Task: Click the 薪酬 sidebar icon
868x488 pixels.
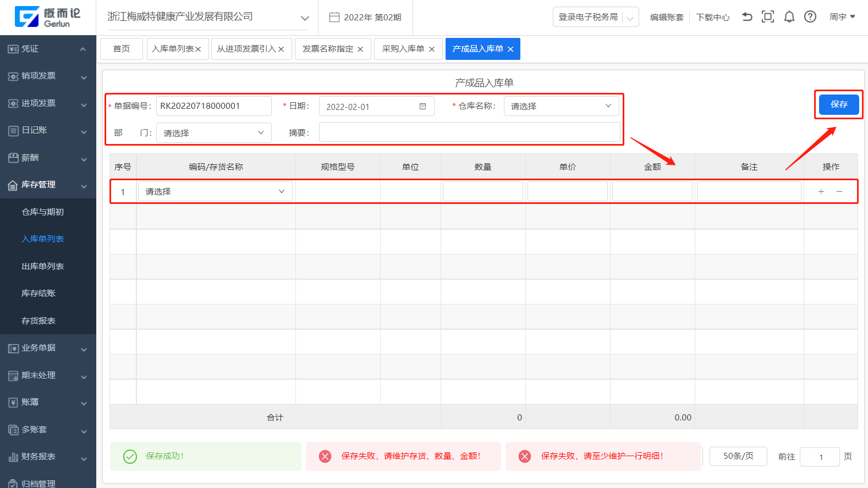Action: pyautogui.click(x=13, y=158)
